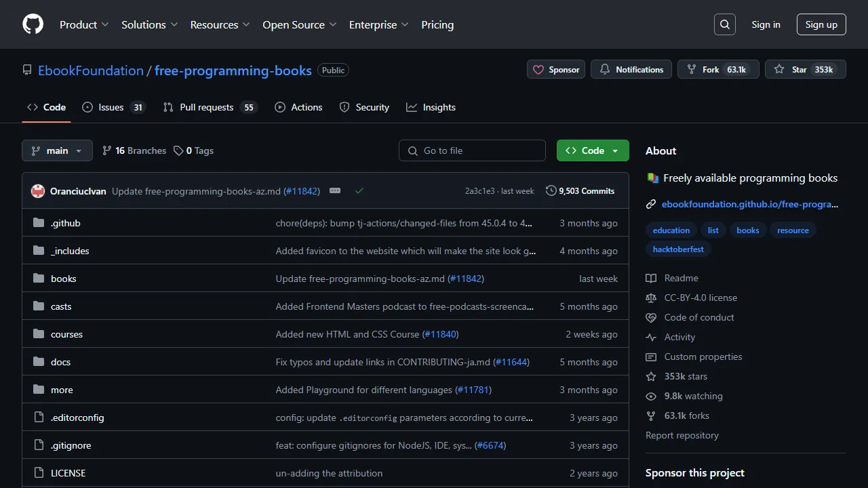The width and height of the screenshot is (868, 488).
Task: Click the more folder icon
Action: click(39, 390)
